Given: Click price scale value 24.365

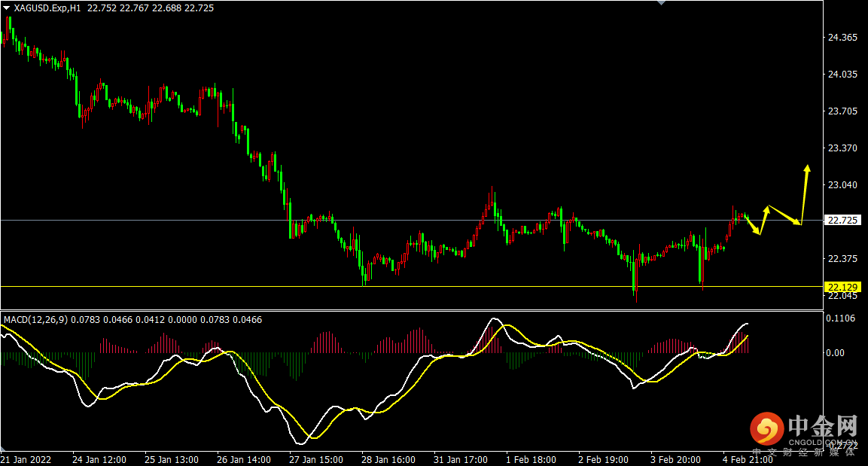Looking at the screenshot, I should coord(842,38).
